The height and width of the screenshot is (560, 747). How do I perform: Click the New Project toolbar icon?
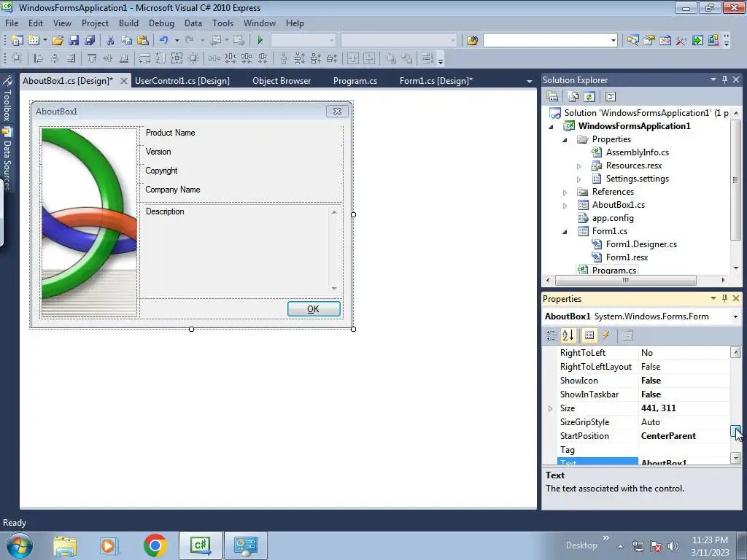(18, 41)
